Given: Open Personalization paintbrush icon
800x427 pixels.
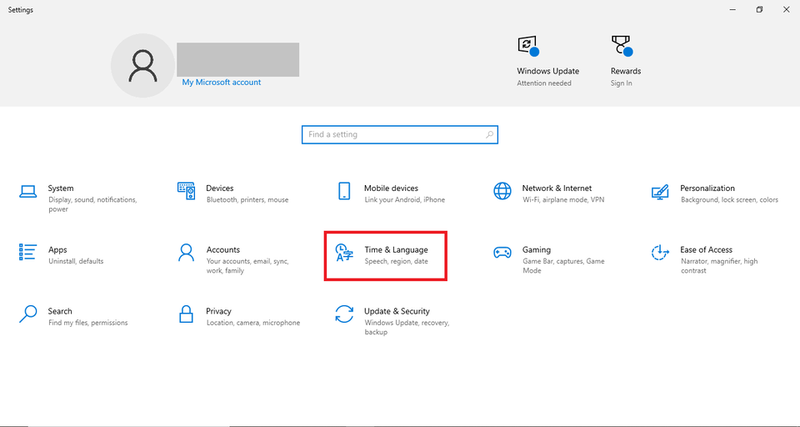Looking at the screenshot, I should pos(660,192).
